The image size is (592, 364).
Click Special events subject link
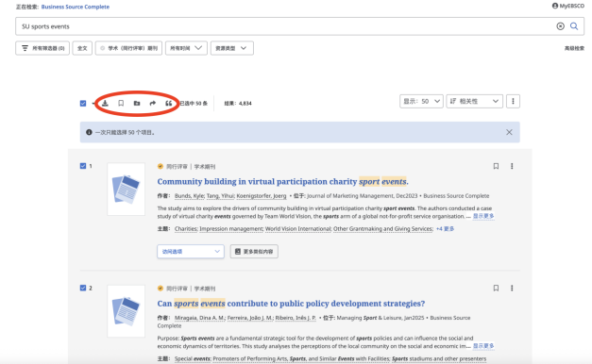[x=193, y=358]
